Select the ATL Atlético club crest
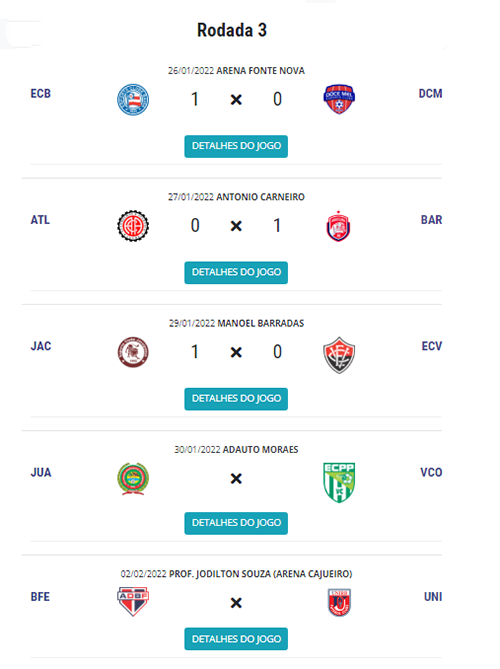500x669 pixels. [x=133, y=226]
